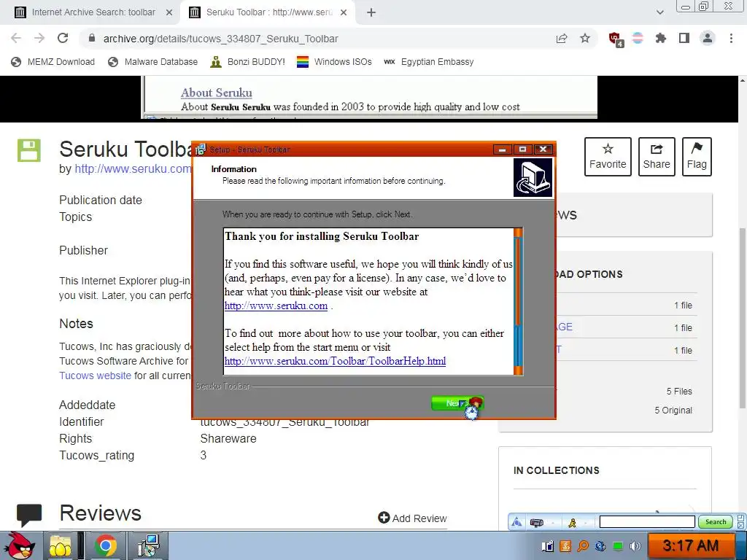Click the Reviews speech bubble icon
Screen dimensions: 747x560
click(x=29, y=516)
